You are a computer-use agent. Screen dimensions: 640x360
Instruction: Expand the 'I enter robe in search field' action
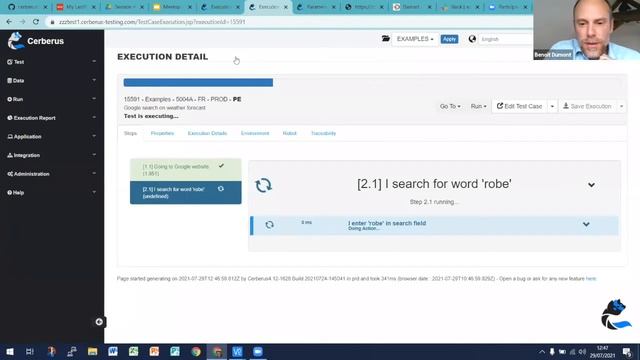point(586,224)
